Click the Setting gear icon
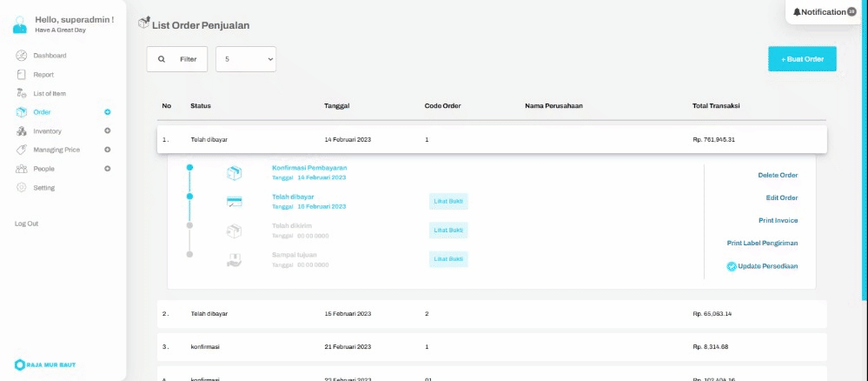The image size is (868, 381). tap(21, 188)
